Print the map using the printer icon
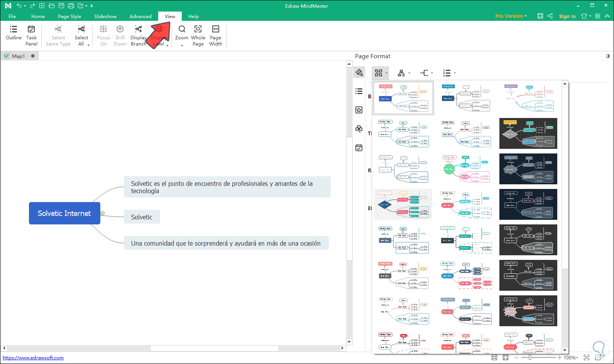This screenshot has height=364, width=614. click(x=71, y=6)
